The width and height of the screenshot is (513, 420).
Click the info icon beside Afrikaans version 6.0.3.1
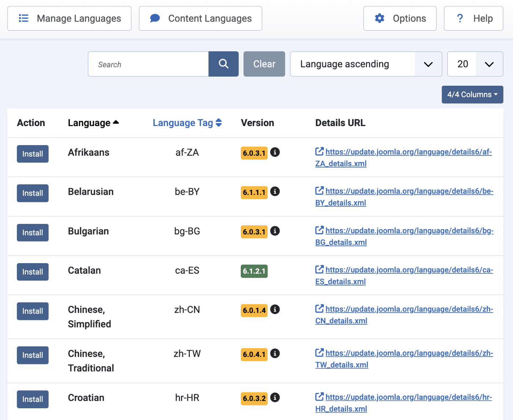coord(275,152)
